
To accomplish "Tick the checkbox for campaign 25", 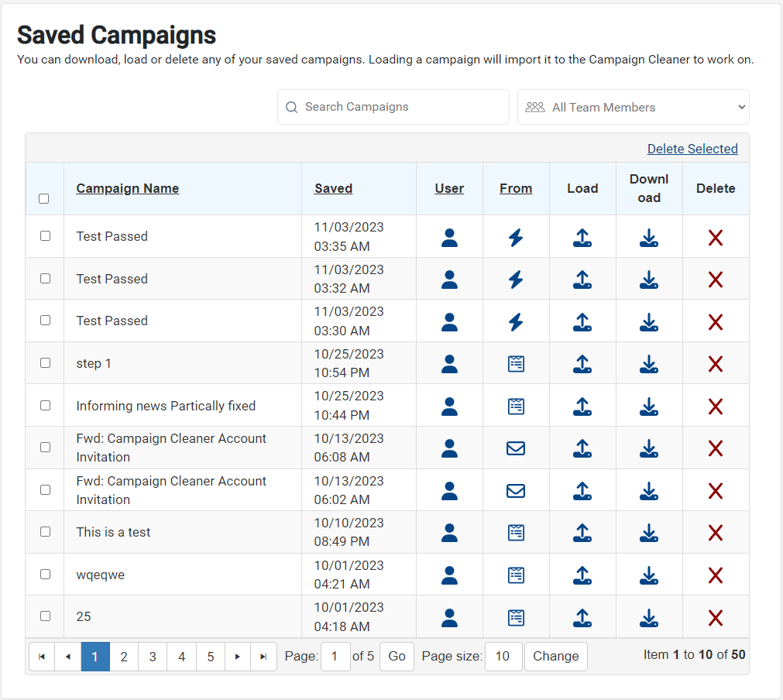I will pos(46,616).
